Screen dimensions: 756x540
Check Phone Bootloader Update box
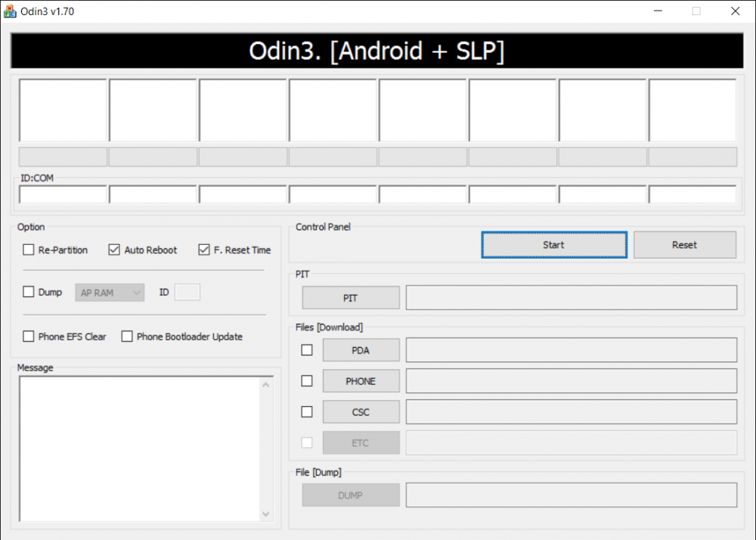point(127,337)
